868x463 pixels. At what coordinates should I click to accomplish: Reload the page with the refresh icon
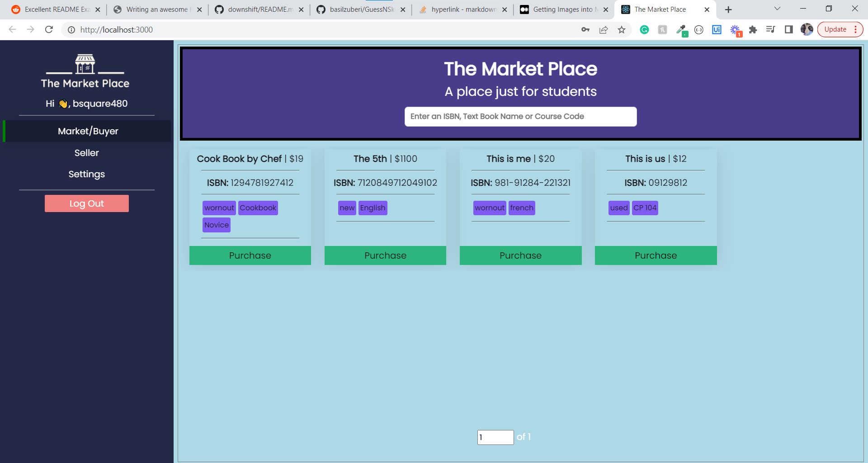[x=49, y=29]
